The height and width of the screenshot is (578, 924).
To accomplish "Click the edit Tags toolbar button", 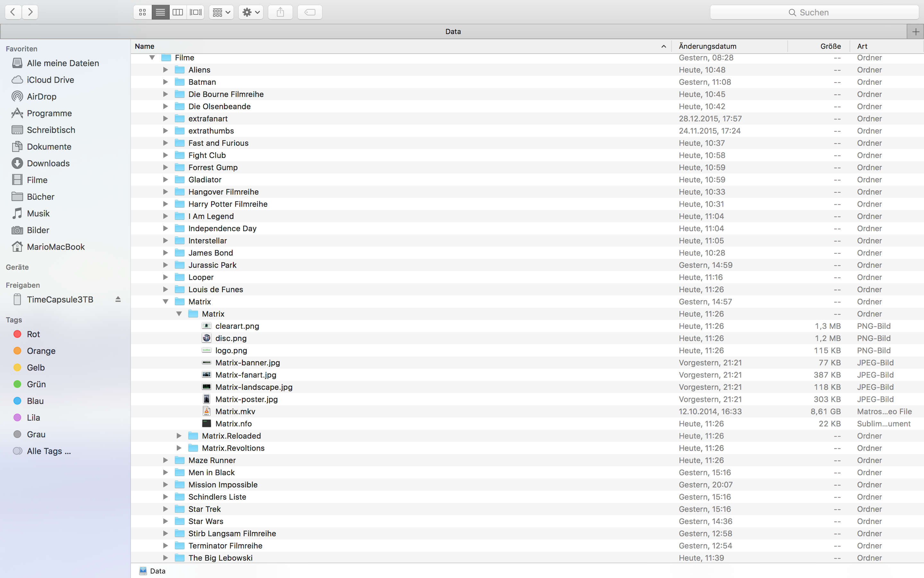I will [310, 12].
